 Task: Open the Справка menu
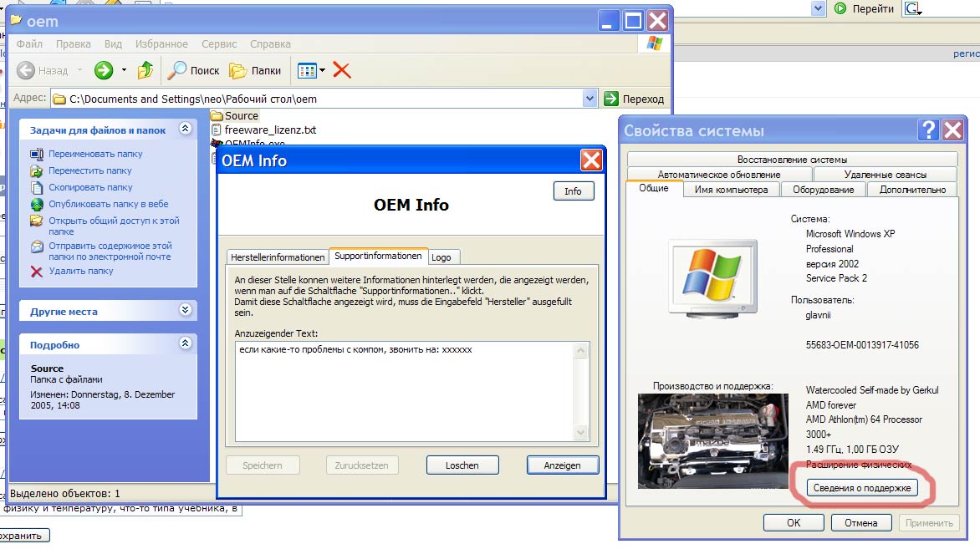point(270,43)
